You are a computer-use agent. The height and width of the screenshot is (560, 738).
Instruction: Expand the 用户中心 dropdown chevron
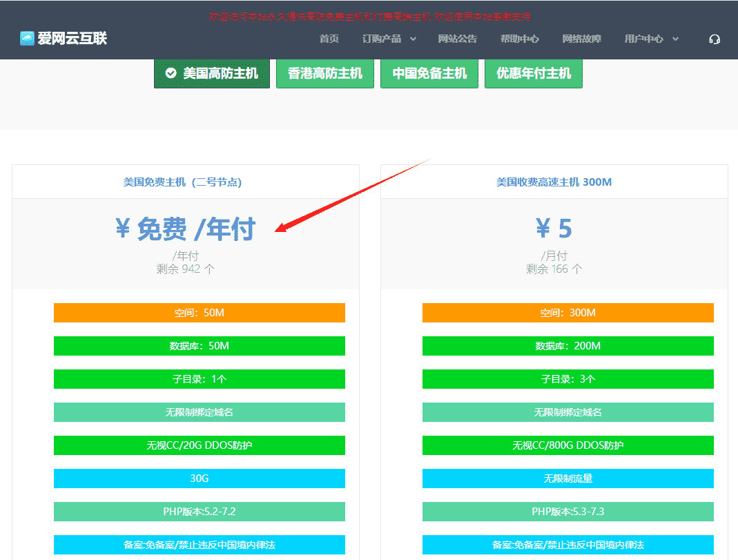click(x=675, y=39)
